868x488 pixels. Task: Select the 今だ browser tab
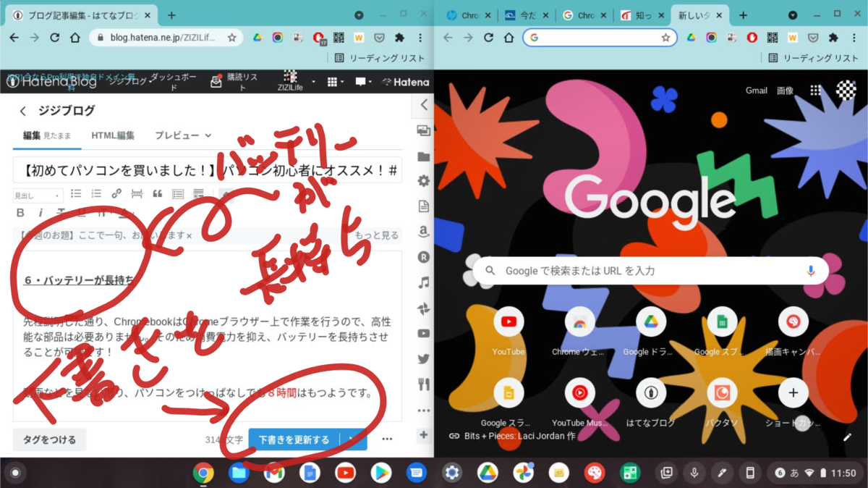(x=525, y=15)
